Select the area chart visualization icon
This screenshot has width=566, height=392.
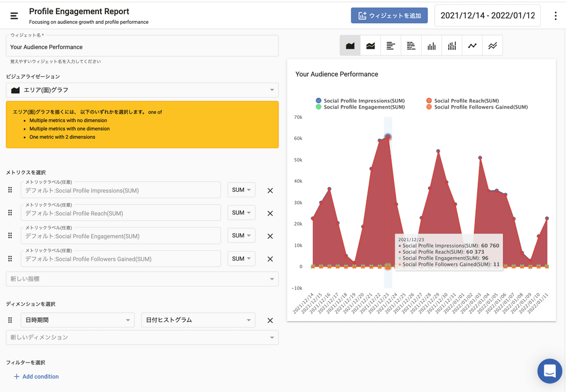pyautogui.click(x=350, y=46)
